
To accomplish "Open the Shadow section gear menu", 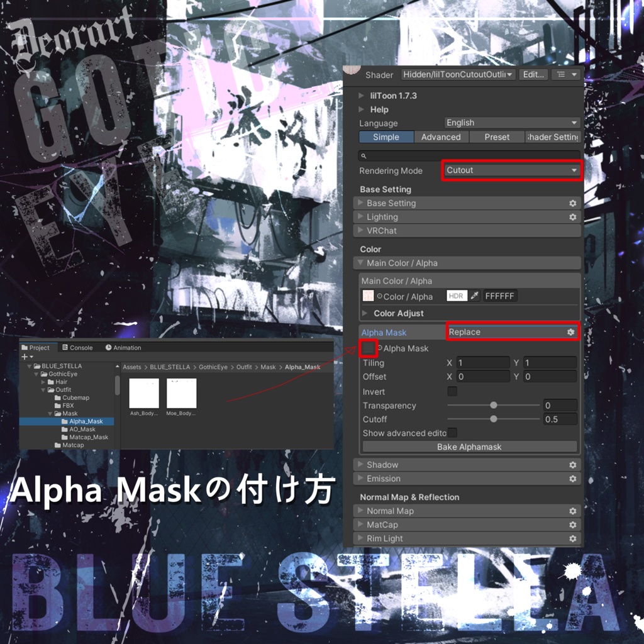I will (x=572, y=465).
